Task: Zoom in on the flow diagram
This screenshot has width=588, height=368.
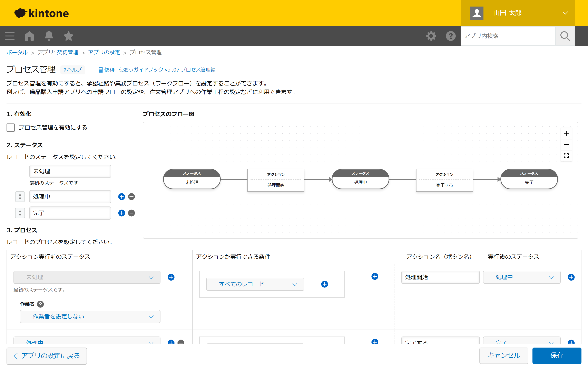Action: tap(566, 134)
